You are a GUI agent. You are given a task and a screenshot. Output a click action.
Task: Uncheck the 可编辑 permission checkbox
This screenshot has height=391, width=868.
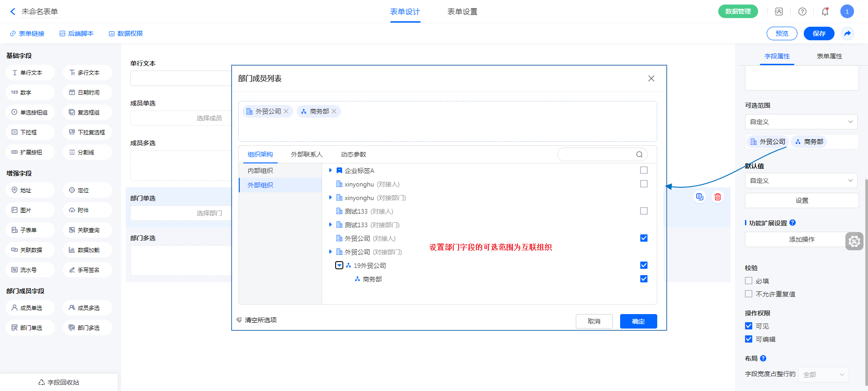pos(749,339)
